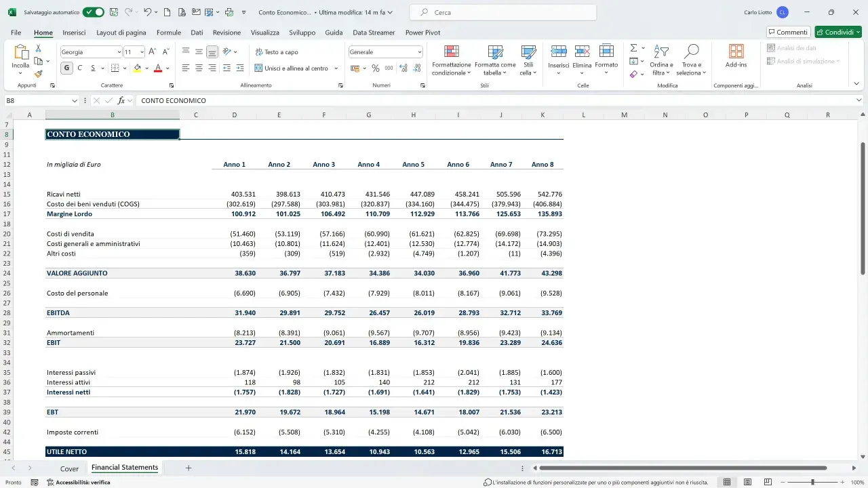This screenshot has height=488, width=868.
Task: Open the Revisione ribbon tab
Action: pyautogui.click(x=226, y=33)
